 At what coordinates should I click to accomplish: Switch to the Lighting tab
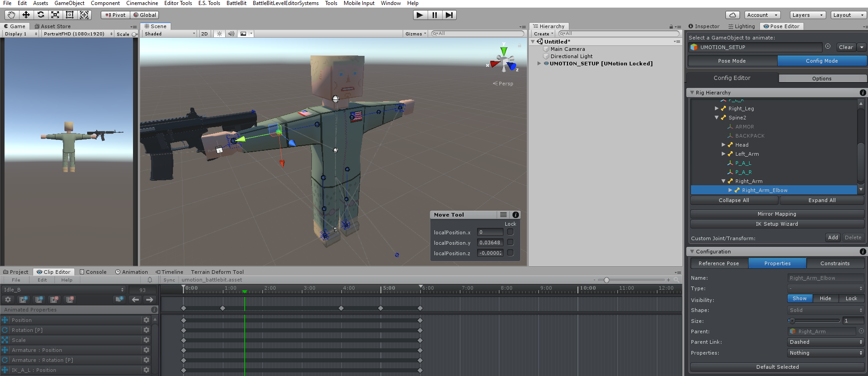[x=741, y=26]
